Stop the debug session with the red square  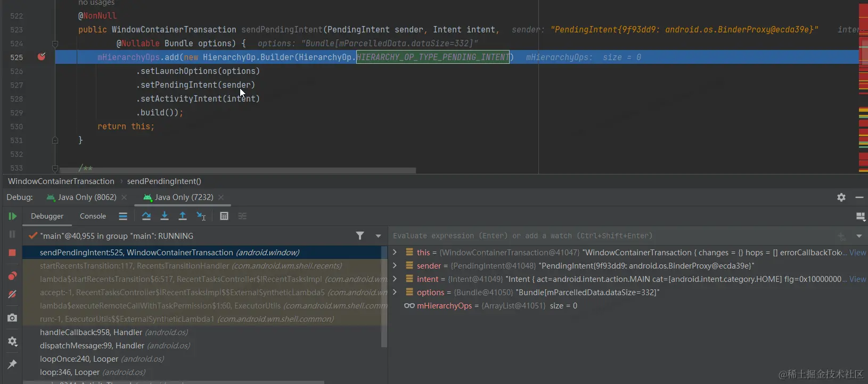[12, 253]
